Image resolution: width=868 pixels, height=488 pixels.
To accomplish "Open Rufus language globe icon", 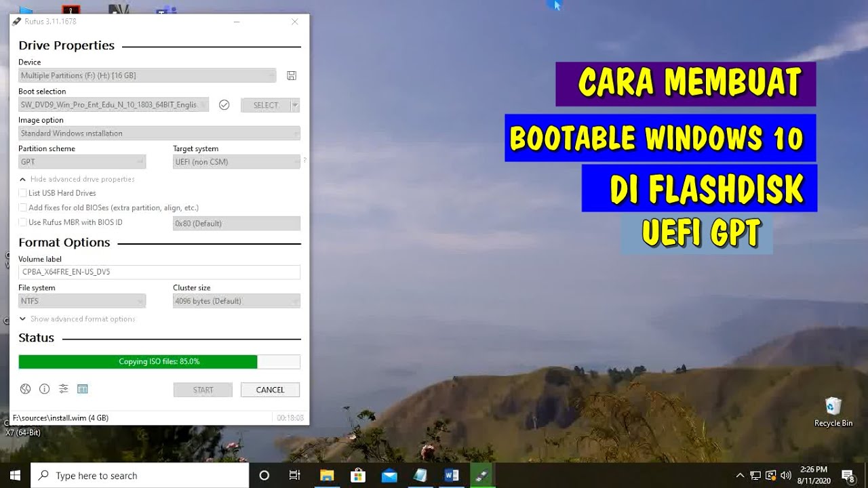I will coord(25,389).
